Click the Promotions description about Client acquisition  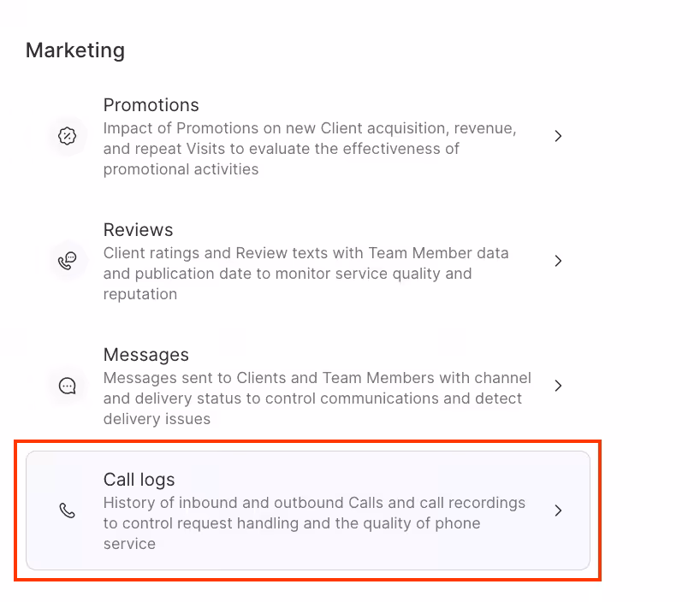[x=309, y=149]
